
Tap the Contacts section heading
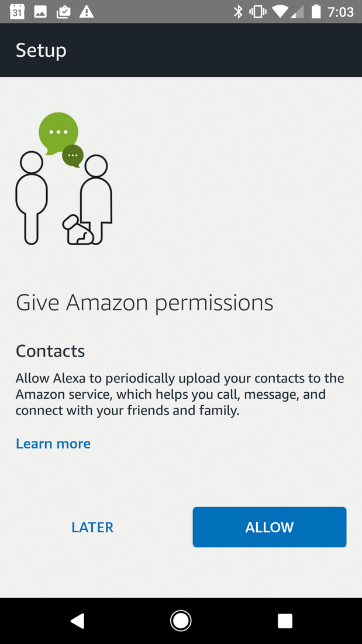click(x=50, y=351)
